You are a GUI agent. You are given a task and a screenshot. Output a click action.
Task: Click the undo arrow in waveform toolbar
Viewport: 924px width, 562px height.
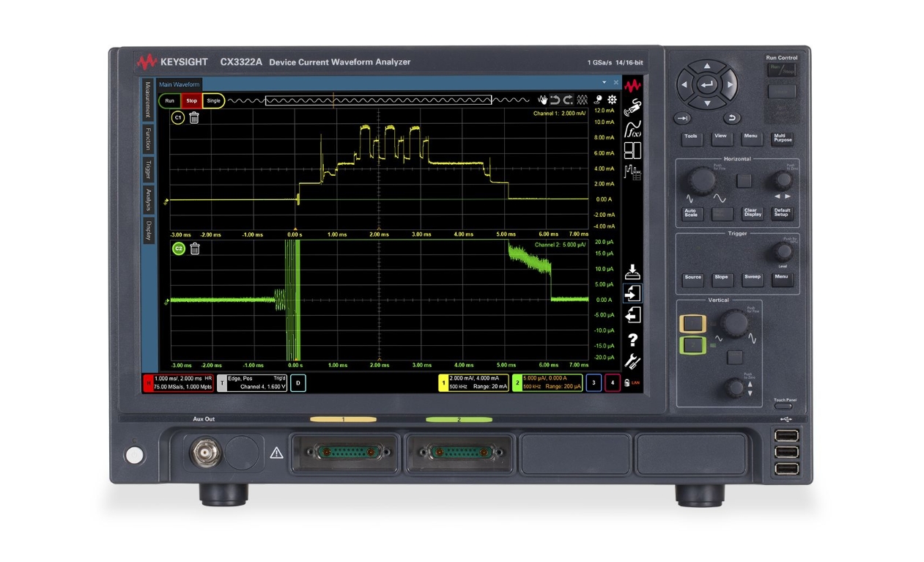click(555, 100)
